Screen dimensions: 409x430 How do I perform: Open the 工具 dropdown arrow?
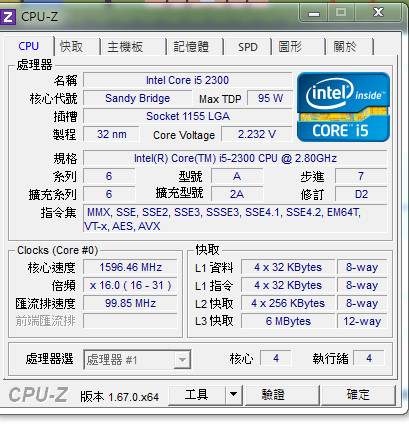click(233, 395)
